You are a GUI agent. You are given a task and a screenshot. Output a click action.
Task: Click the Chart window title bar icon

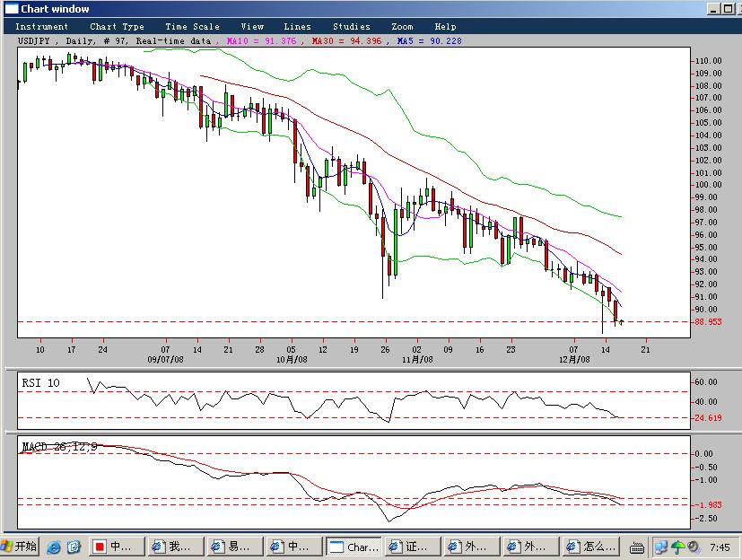[x=10, y=9]
